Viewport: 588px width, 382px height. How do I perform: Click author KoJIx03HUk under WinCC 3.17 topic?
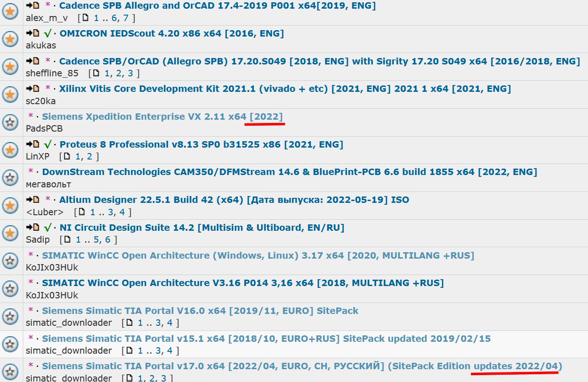click(52, 268)
